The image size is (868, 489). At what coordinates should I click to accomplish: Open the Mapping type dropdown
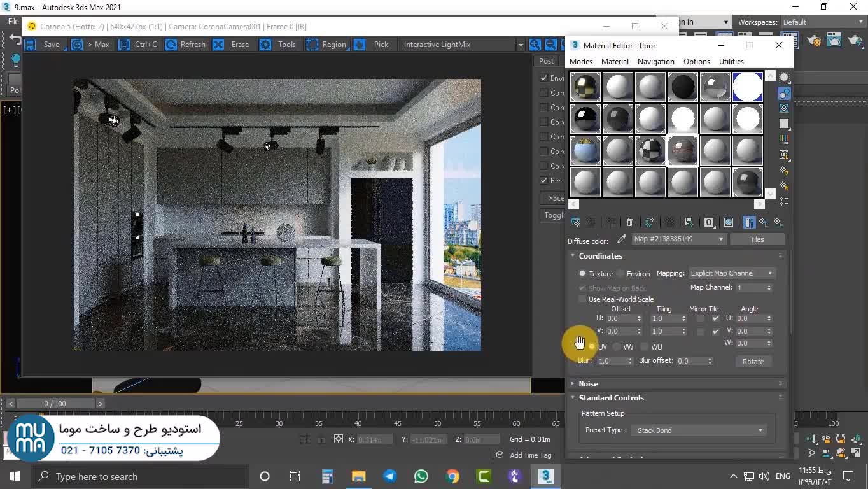[731, 273]
